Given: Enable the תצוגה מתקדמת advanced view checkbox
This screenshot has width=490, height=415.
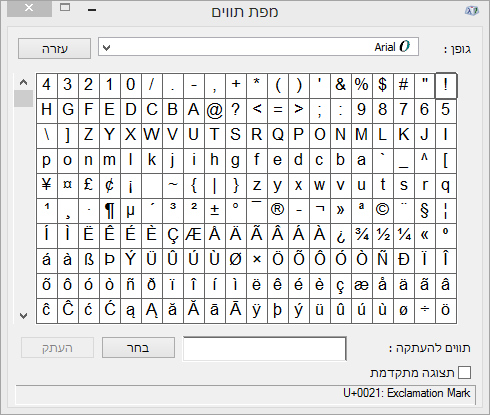Looking at the screenshot, I should (464, 373).
